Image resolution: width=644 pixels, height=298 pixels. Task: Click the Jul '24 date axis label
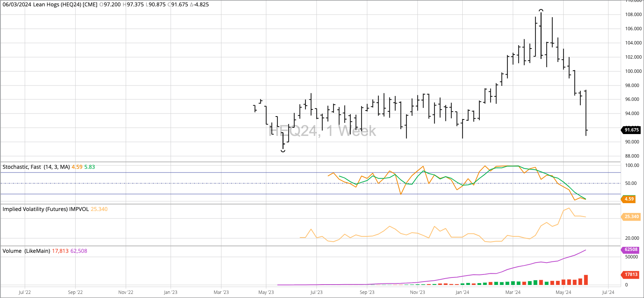pos(608,292)
